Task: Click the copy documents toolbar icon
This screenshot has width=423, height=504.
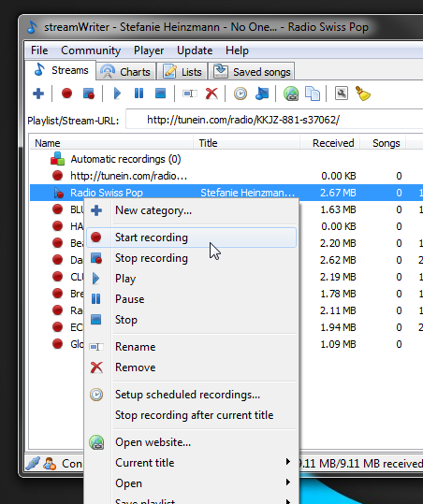Action: 313,94
